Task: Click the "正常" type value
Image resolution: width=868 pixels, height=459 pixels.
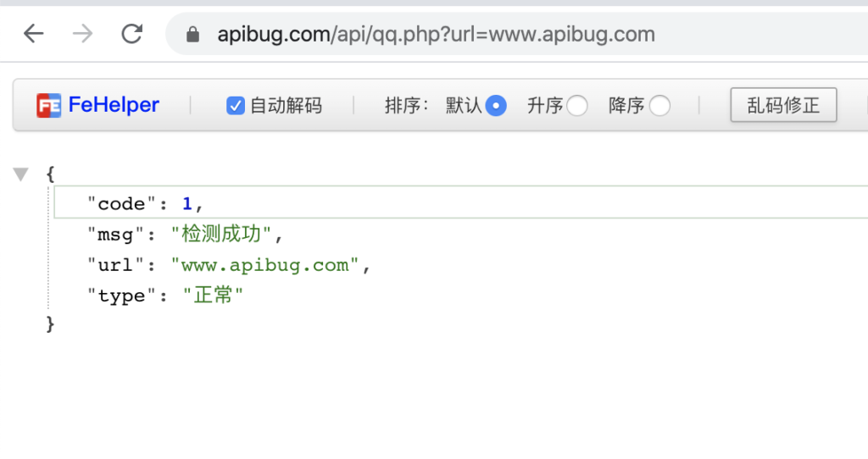Action: pos(214,296)
